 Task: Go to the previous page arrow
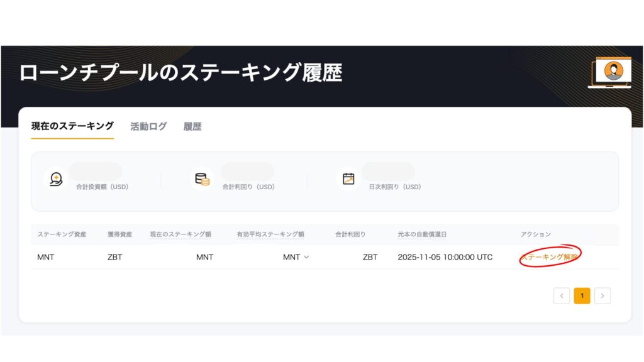562,295
